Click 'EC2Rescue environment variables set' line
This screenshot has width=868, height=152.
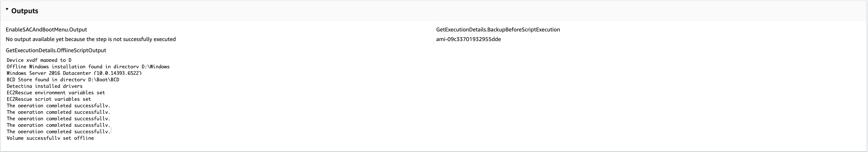point(56,92)
